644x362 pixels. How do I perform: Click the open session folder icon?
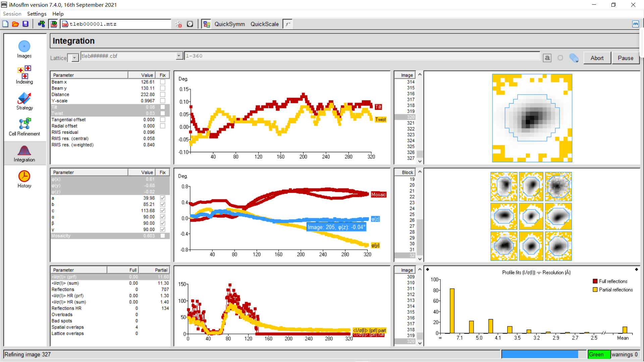[x=15, y=24]
